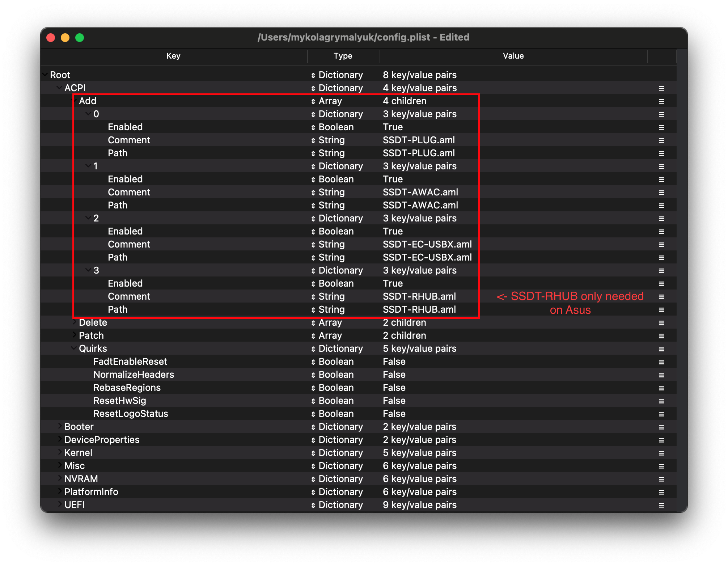The width and height of the screenshot is (728, 566).
Task: Select the DeviceProperties tree row
Action: click(x=102, y=440)
